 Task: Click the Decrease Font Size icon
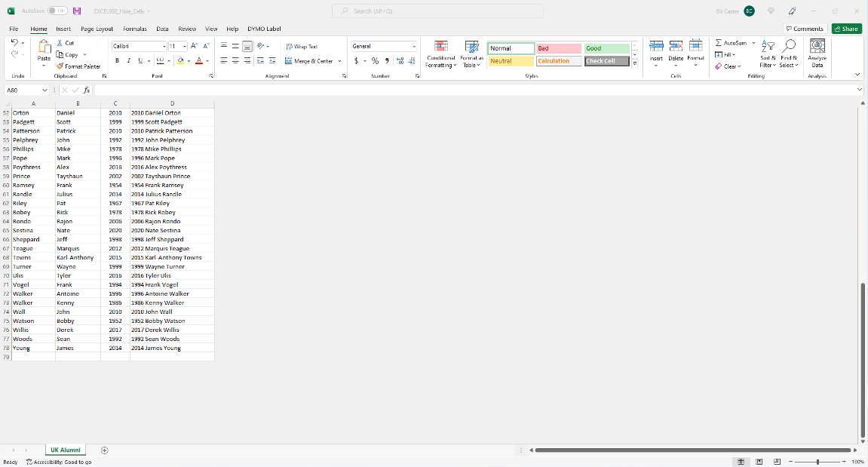(206, 46)
